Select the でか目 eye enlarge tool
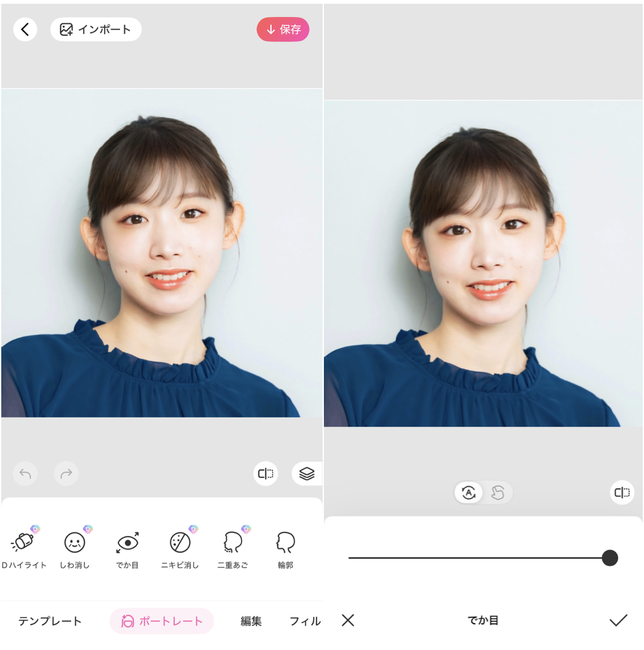 coord(126,547)
